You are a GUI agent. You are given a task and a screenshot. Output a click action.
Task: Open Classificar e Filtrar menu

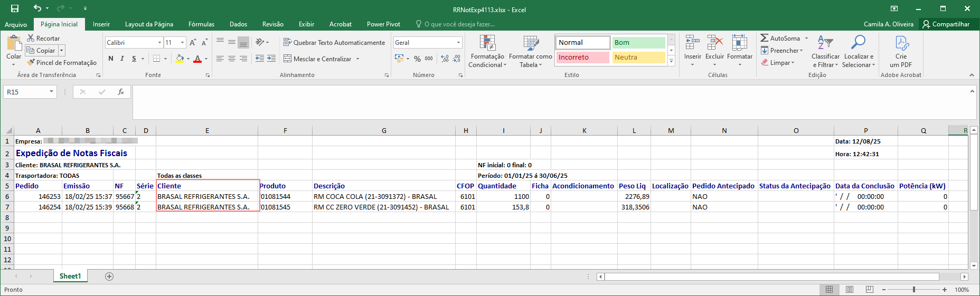[x=825, y=51]
